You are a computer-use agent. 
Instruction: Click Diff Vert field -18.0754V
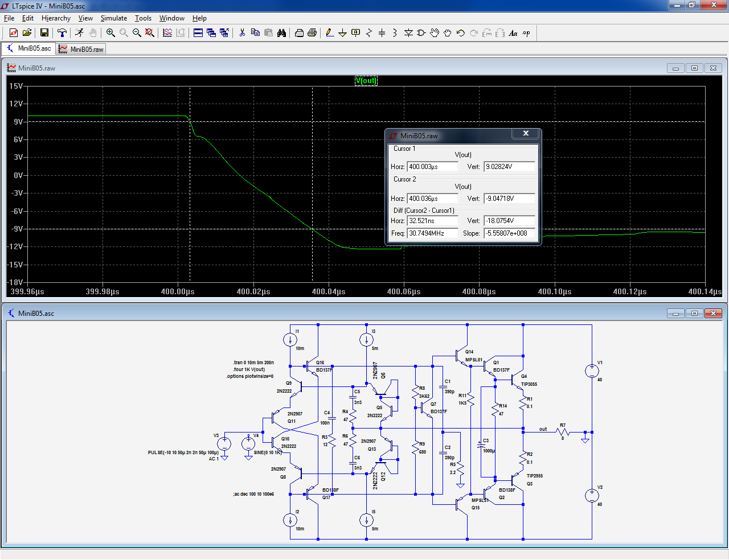[510, 221]
